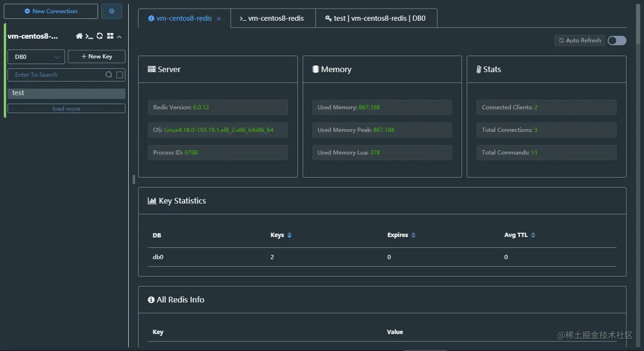Click the Used Memory Peak field
644x351 pixels.
[382, 130]
